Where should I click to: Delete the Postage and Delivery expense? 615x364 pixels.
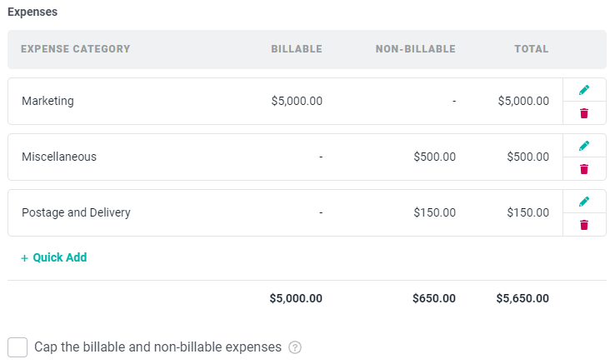(x=584, y=225)
